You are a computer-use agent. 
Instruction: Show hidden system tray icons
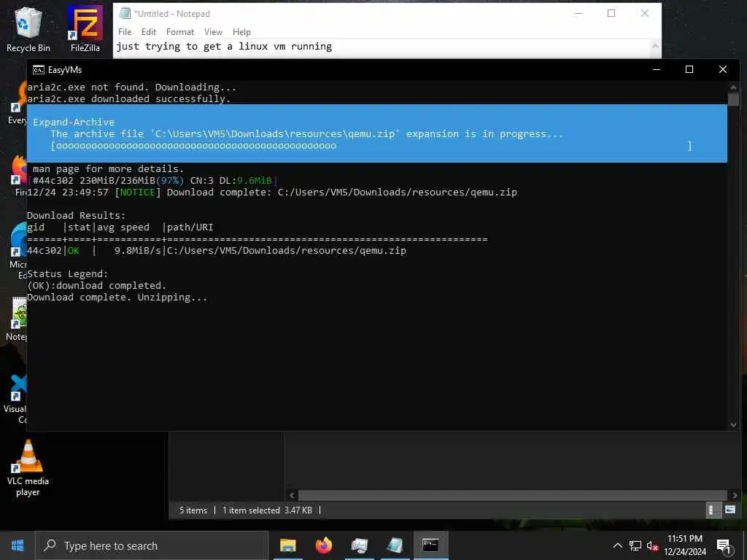[617, 545]
